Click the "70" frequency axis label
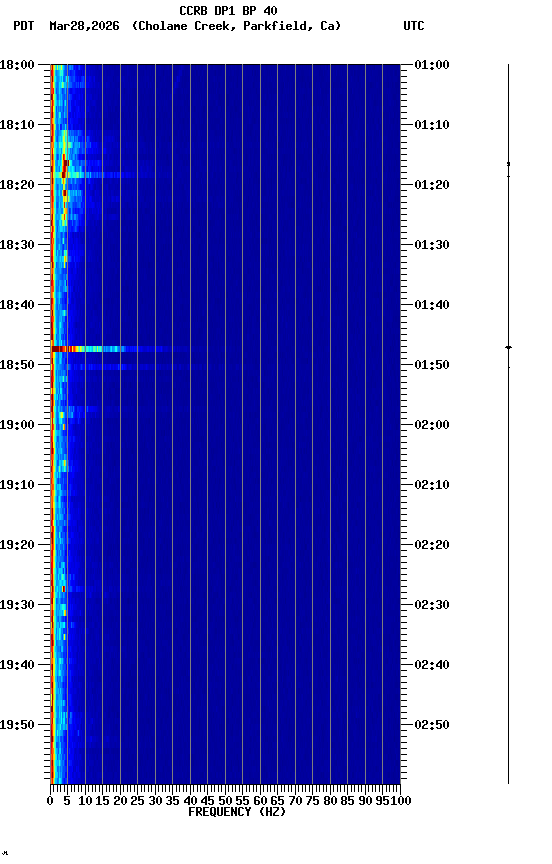 click(x=295, y=801)
